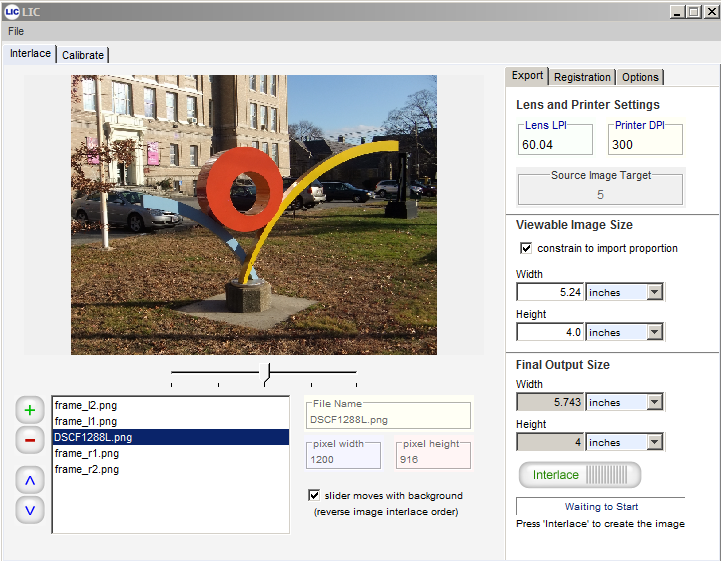Screen dimensions: 721x561
Task: Toggle constrain to import proportion checkbox
Action: click(526, 248)
